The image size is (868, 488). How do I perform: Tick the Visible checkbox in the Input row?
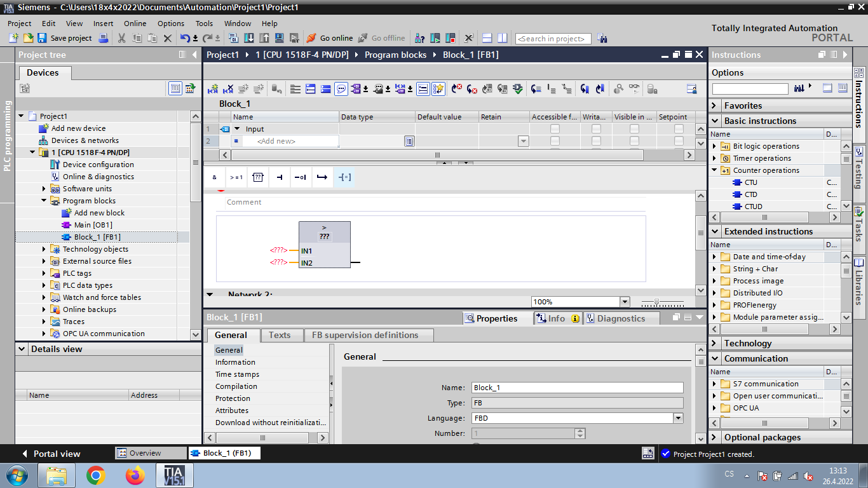pyautogui.click(x=634, y=129)
